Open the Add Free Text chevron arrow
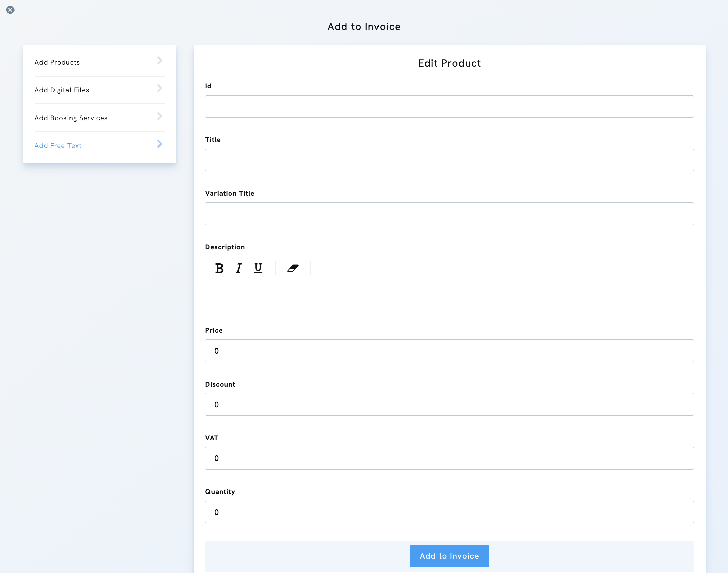Screen dimensions: 728x573 pos(159,144)
